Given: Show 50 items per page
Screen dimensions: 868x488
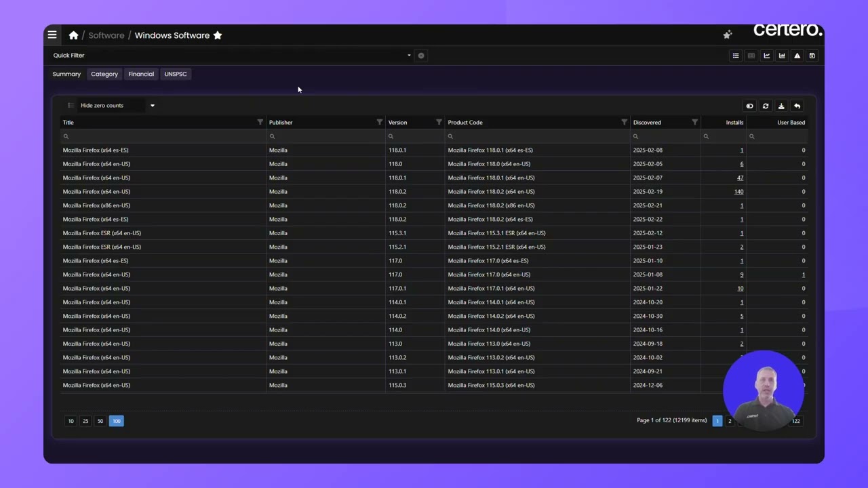Looking at the screenshot, I should (100, 421).
